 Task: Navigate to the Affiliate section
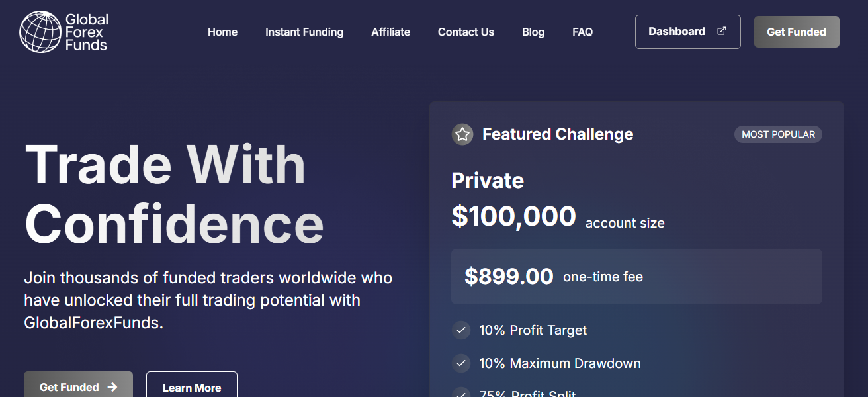390,32
